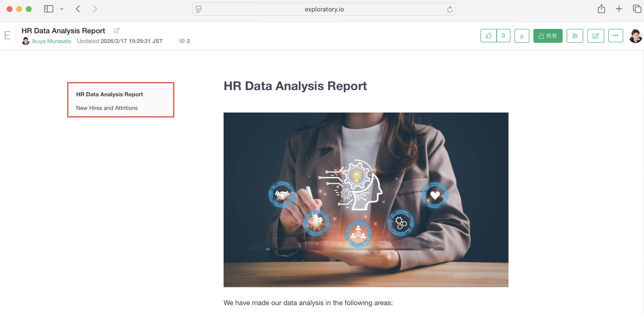
Task: Click the HR report cover image
Action: [366, 200]
